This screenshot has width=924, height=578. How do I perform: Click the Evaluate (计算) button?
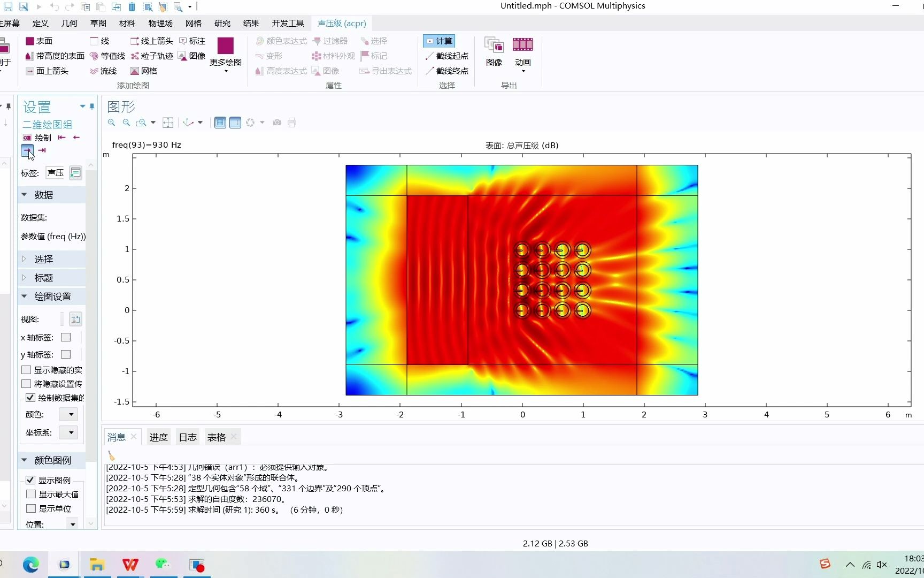[x=439, y=41]
